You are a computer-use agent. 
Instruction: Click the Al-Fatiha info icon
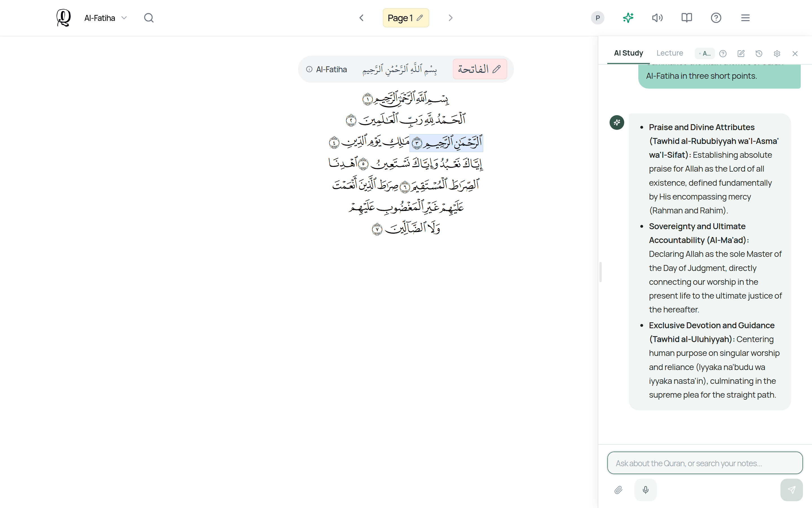[309, 69]
